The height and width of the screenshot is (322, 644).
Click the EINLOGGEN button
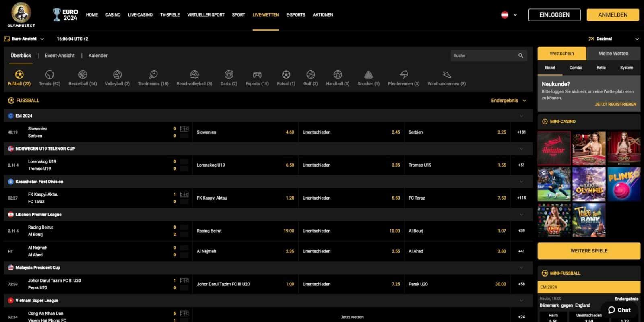pos(554,15)
